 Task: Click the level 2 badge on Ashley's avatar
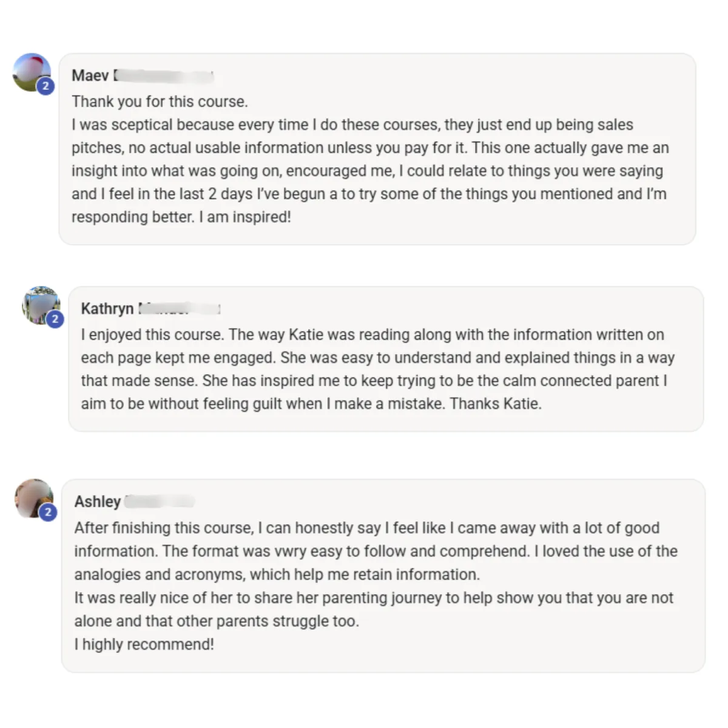(x=48, y=513)
